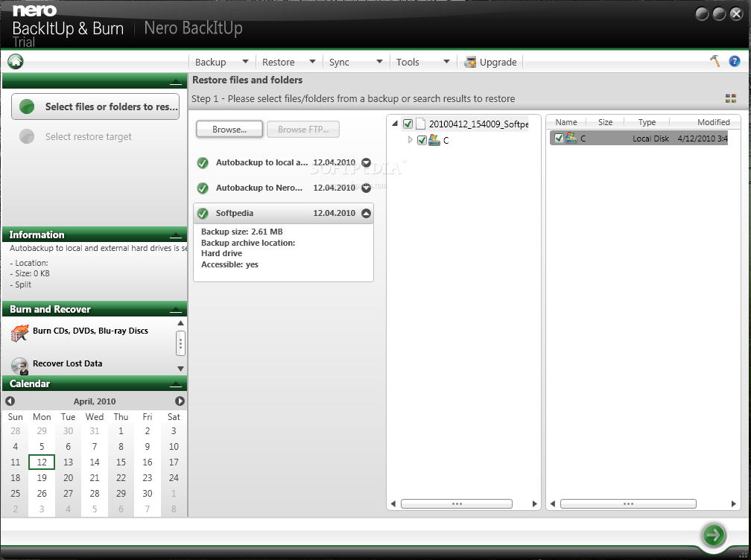751x560 pixels.
Task: Proceed with the green Next arrow button
Action: (x=714, y=535)
